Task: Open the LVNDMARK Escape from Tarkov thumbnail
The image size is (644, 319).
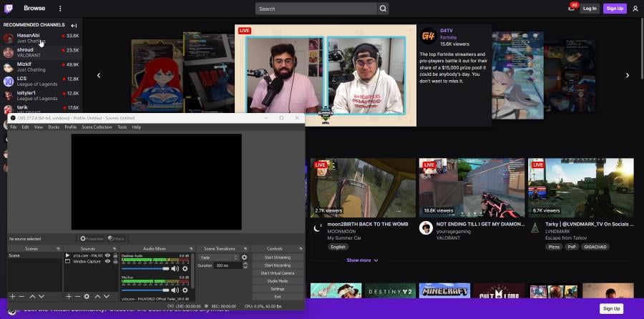Action: click(x=581, y=187)
